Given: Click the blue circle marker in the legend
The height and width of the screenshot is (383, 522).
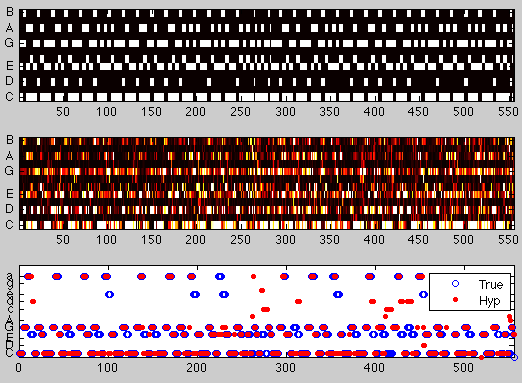Looking at the screenshot, I should pos(455,284).
